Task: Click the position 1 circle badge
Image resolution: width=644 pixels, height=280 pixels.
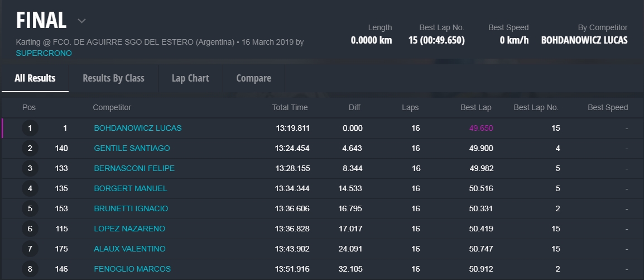Action: (30, 129)
